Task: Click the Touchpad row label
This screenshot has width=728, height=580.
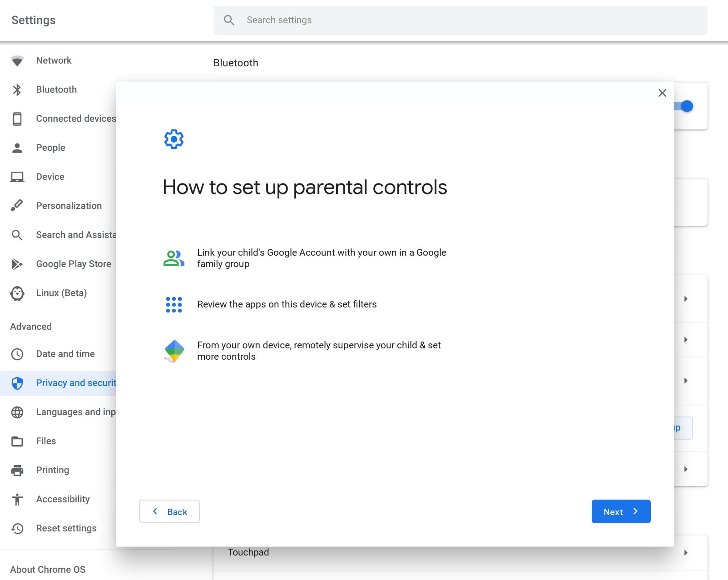Action: pos(248,553)
